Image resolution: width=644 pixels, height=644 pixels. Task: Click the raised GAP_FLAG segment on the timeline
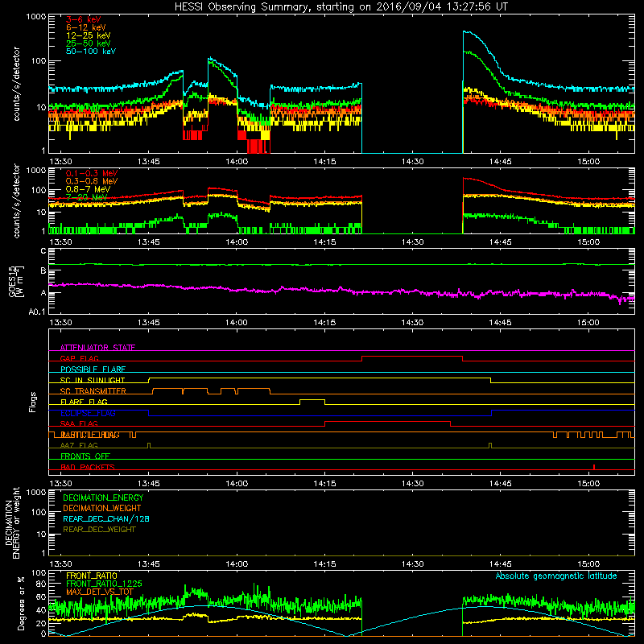tap(412, 356)
